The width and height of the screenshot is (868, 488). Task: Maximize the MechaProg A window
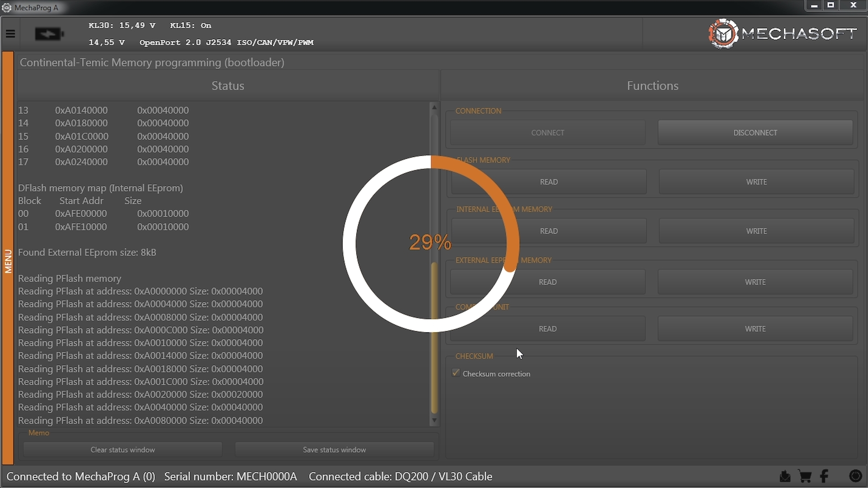(x=831, y=5)
